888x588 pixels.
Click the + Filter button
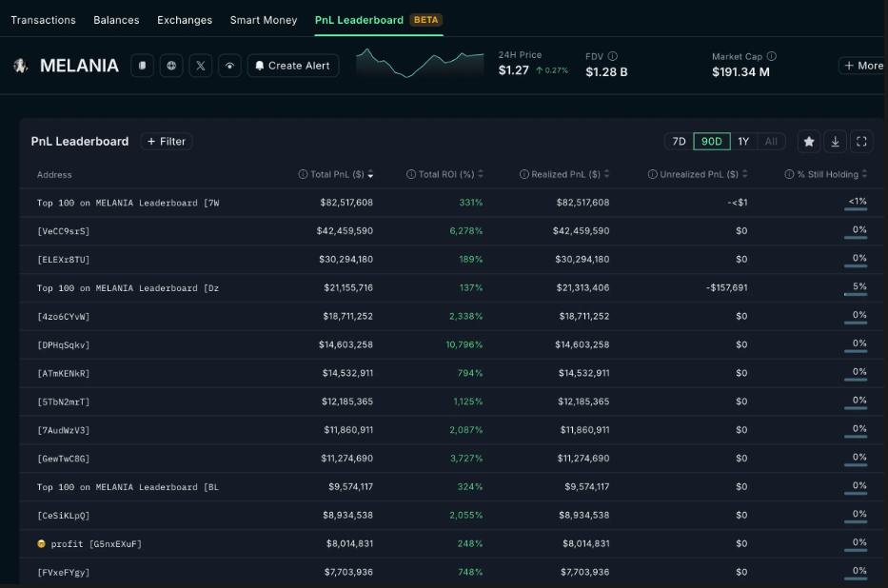pos(166,141)
